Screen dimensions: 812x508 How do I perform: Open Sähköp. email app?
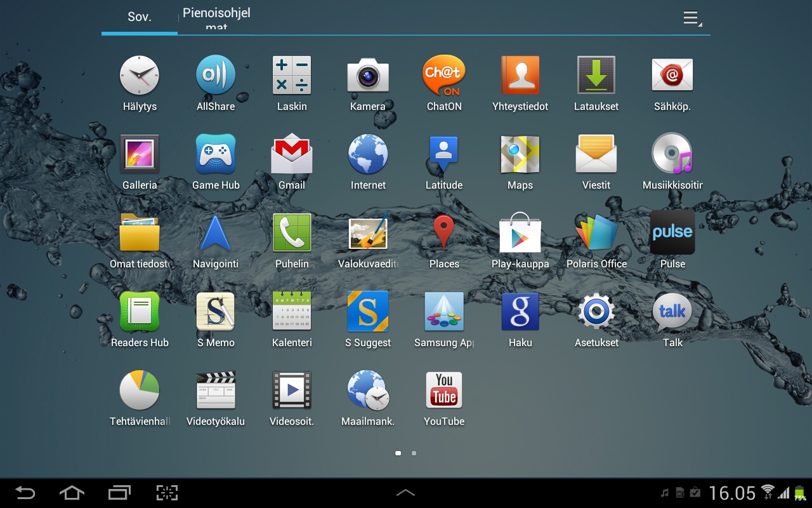click(x=672, y=76)
